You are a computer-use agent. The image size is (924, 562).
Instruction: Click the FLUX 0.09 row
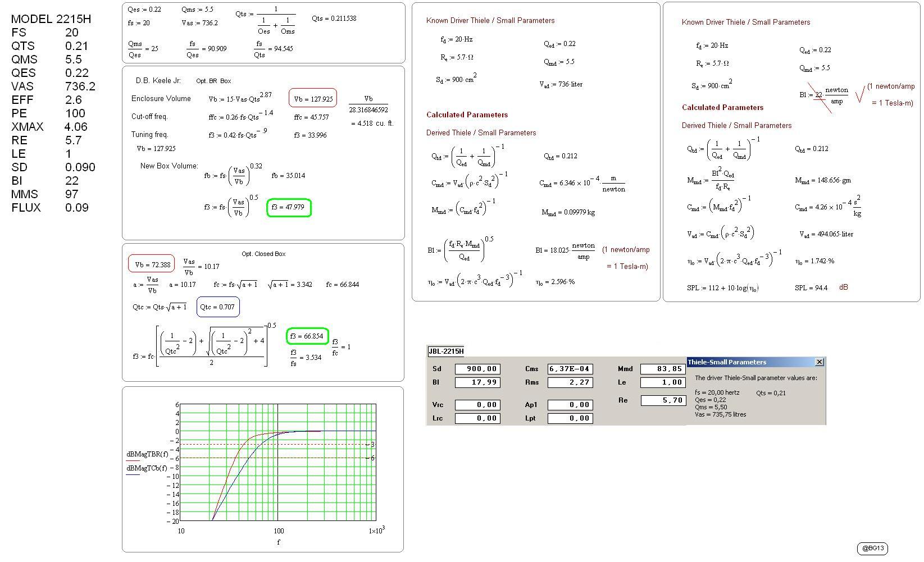click(49, 208)
